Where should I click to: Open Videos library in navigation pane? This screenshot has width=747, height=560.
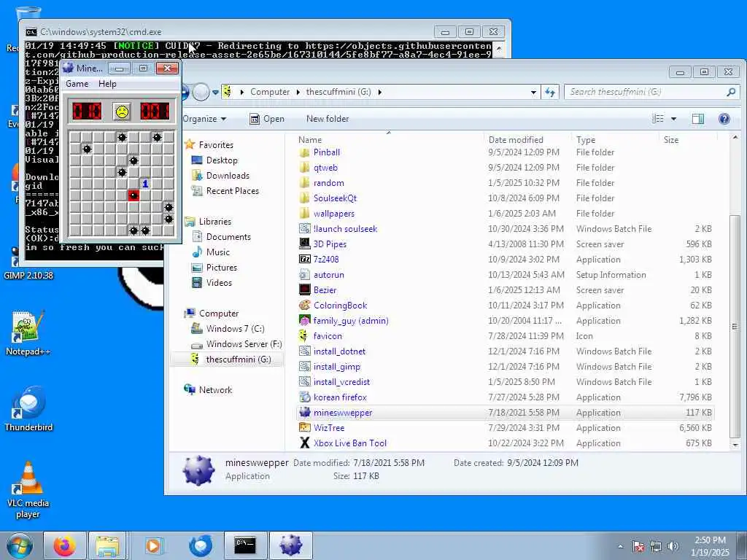(x=219, y=283)
